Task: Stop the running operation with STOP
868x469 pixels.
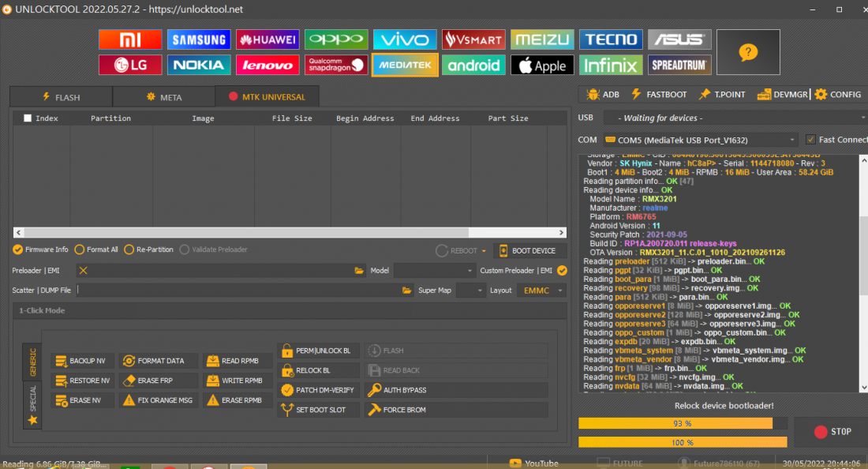Action: (832, 432)
